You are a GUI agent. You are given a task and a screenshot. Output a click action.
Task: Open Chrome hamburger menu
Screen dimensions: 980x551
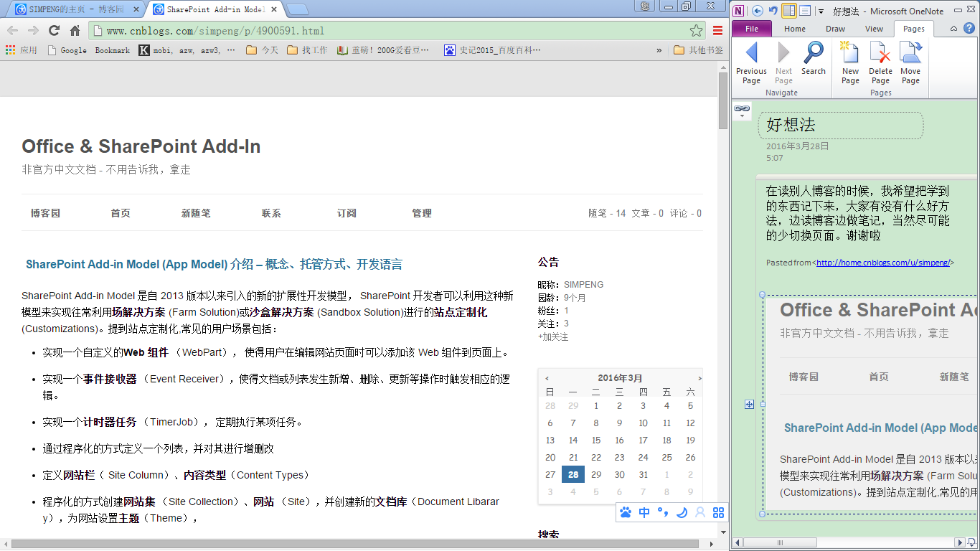click(x=718, y=31)
